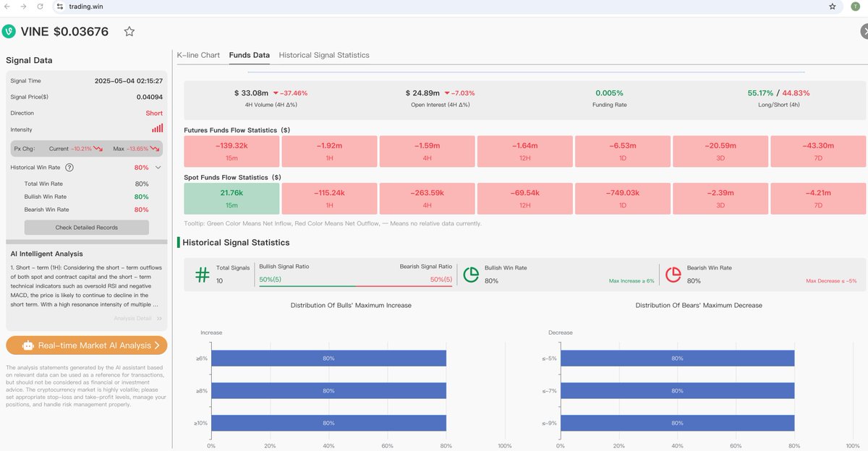Click the Short direction label
Screen dimensions: 868x451
click(x=154, y=113)
